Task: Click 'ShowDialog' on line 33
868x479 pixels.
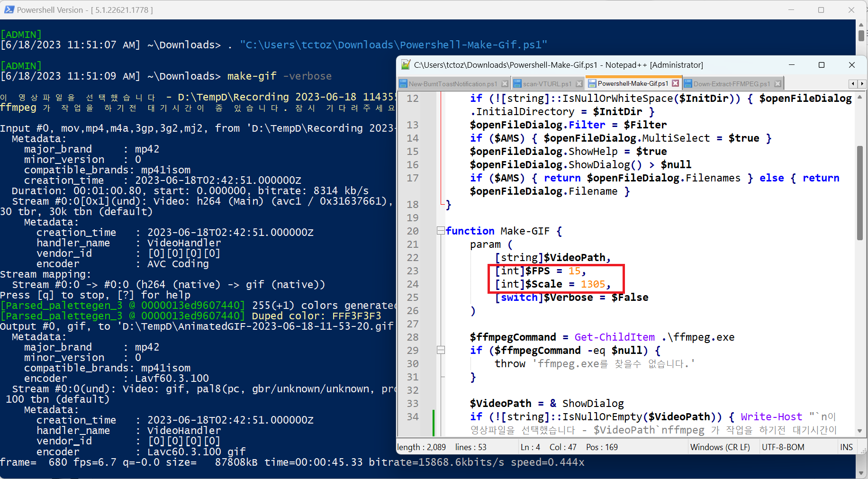Action: tap(593, 403)
